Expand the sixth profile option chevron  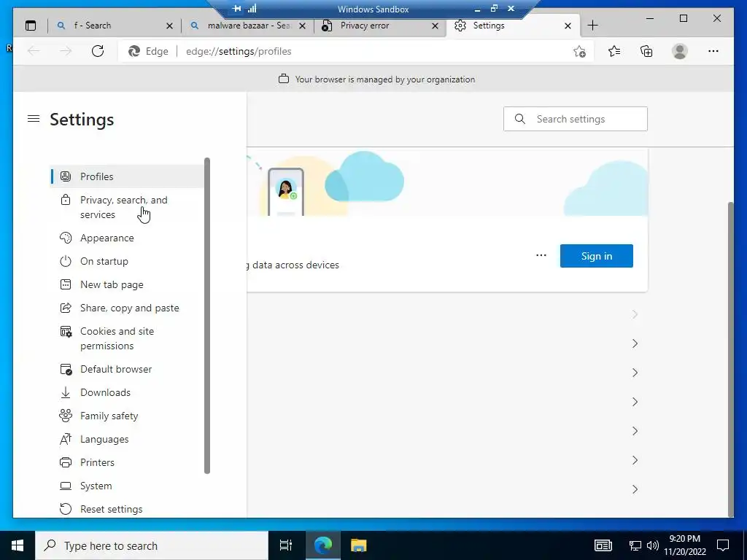click(635, 460)
